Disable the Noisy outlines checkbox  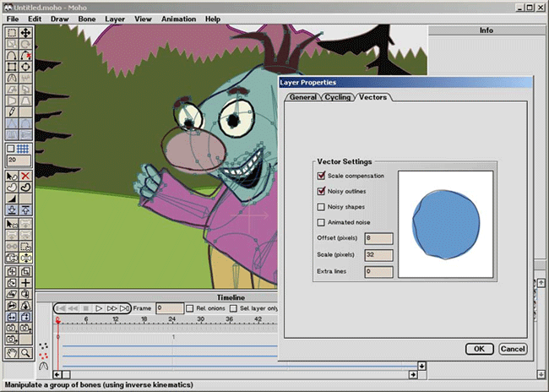[x=321, y=191]
